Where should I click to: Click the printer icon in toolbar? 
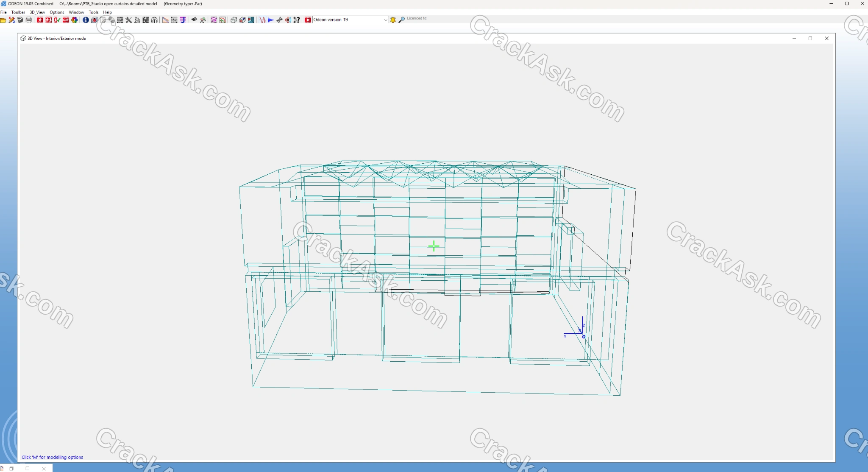29,20
